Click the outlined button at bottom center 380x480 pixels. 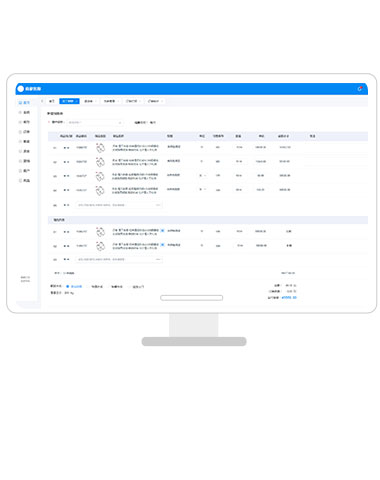pos(192,298)
